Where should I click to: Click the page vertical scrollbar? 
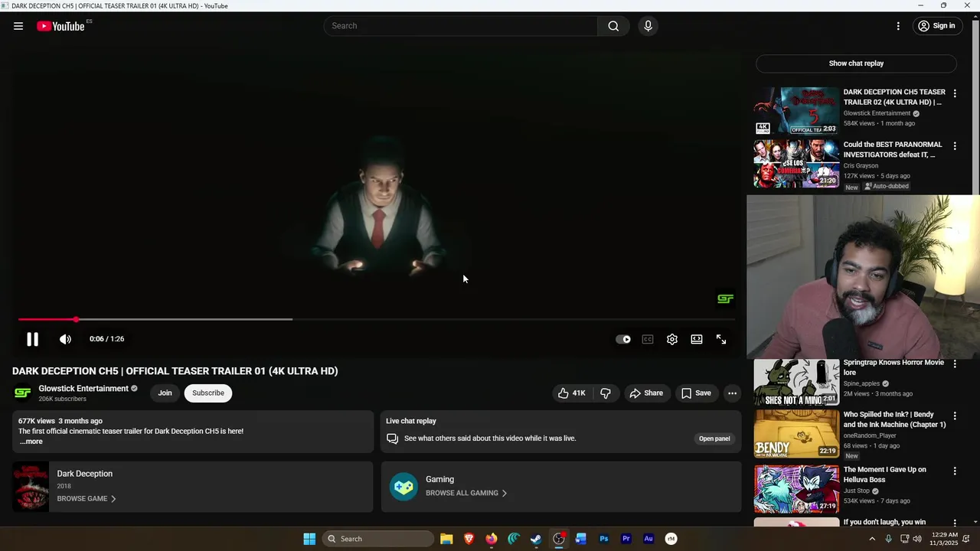tap(975, 107)
